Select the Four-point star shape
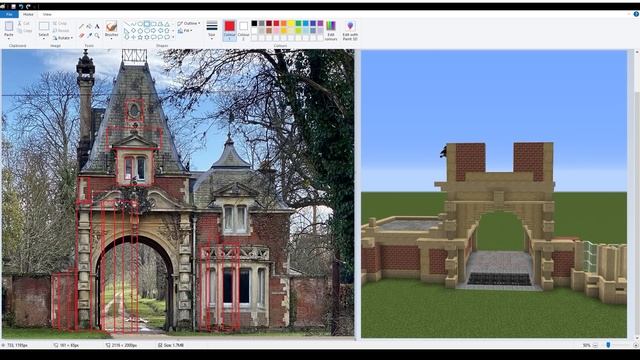The image size is (640, 360). (x=133, y=37)
